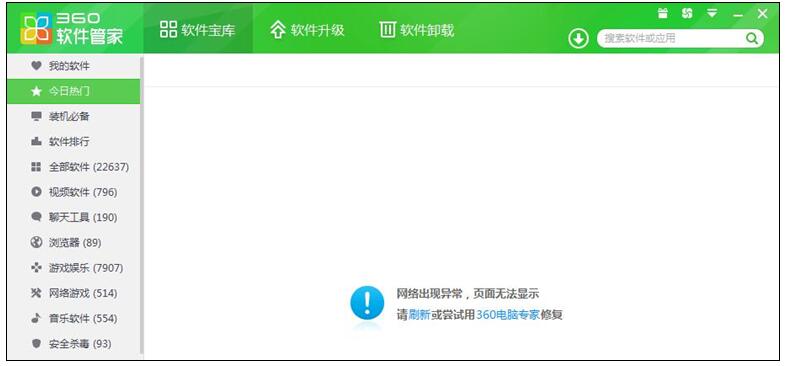
Task: Open 浏览器 (89) category
Action: point(74,243)
